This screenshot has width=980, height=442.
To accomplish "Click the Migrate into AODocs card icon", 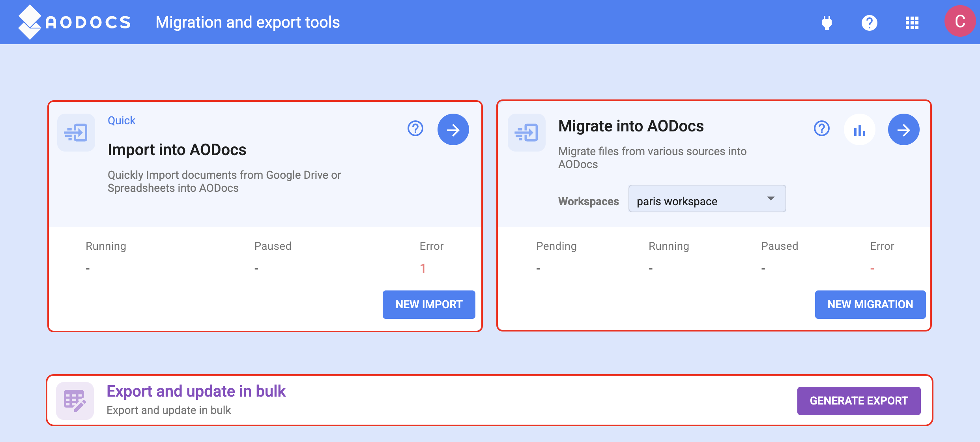I will (x=527, y=133).
